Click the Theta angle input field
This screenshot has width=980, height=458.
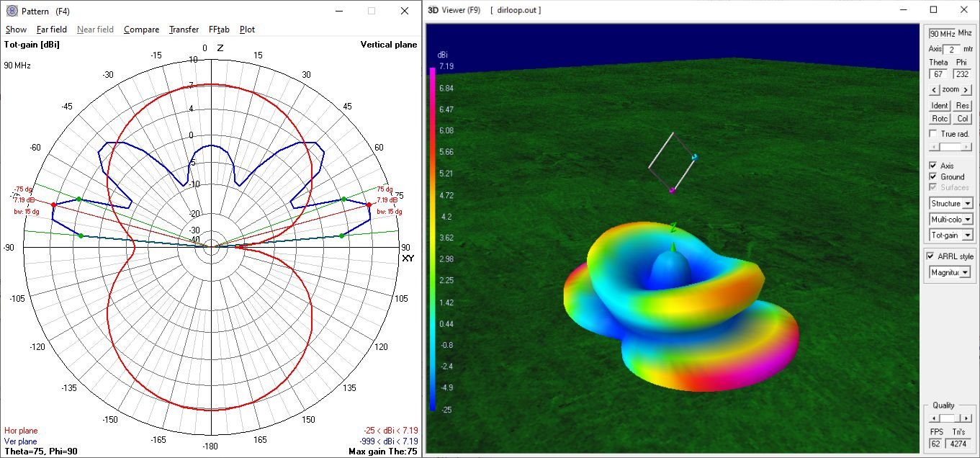938,74
